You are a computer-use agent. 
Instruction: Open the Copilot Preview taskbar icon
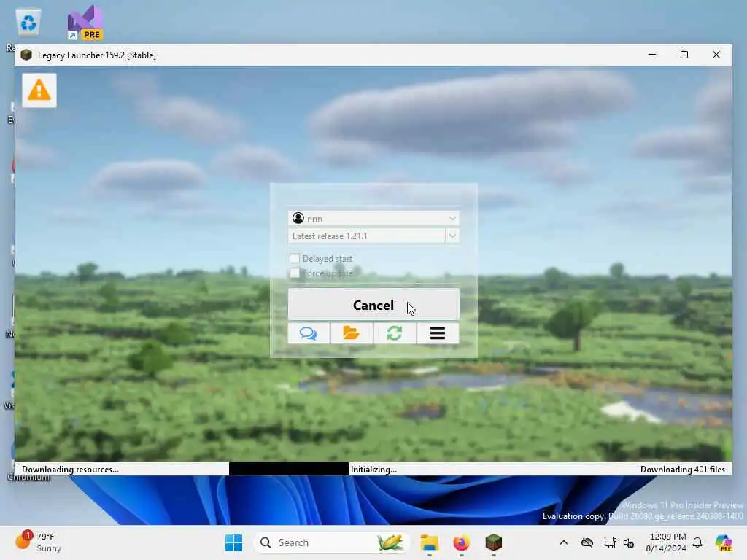[724, 542]
